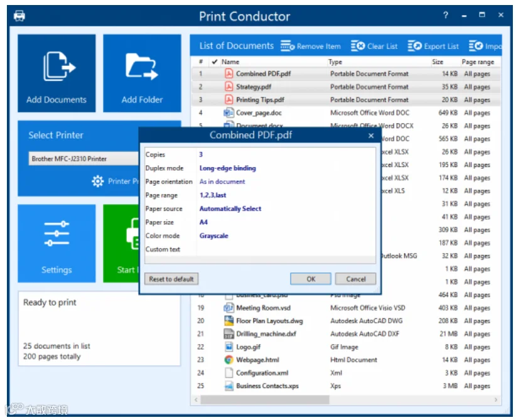Screen dimensions: 516x420
Task: Click the PDF icon of Strategy.pdf
Action: pyautogui.click(x=228, y=87)
